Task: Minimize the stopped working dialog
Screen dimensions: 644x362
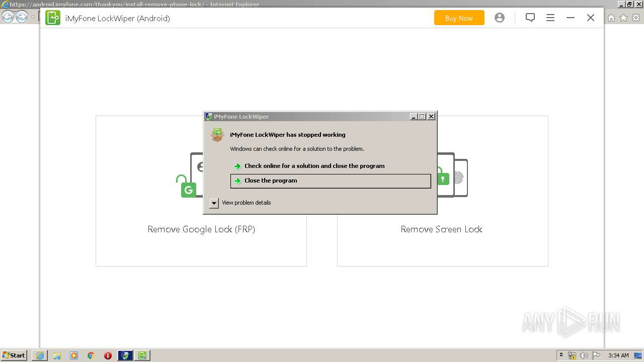Action: (x=414, y=117)
